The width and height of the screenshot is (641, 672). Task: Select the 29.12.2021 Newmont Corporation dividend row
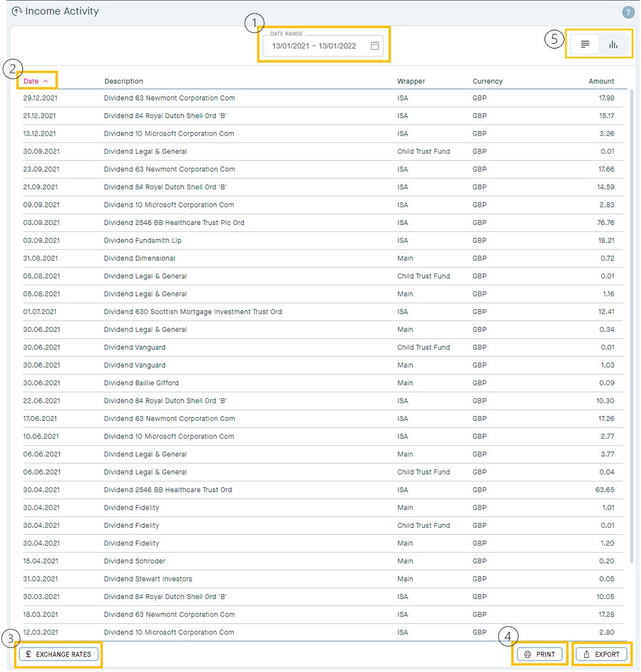click(x=169, y=98)
